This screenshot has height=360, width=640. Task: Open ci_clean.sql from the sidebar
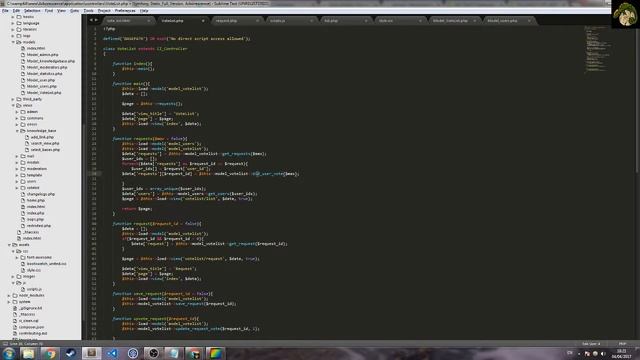point(28,321)
